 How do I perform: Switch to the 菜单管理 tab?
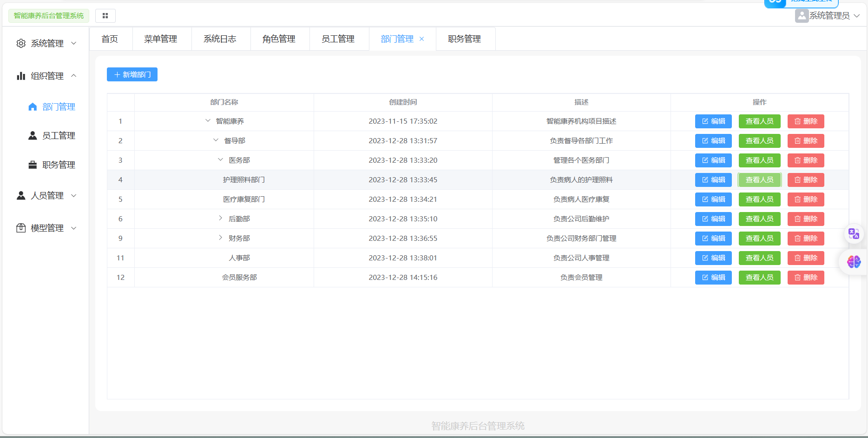pyautogui.click(x=161, y=39)
